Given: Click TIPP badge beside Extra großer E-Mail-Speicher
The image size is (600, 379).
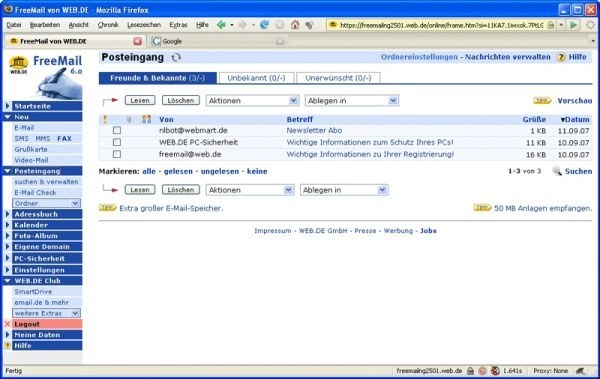Looking at the screenshot, I should pyautogui.click(x=108, y=208).
